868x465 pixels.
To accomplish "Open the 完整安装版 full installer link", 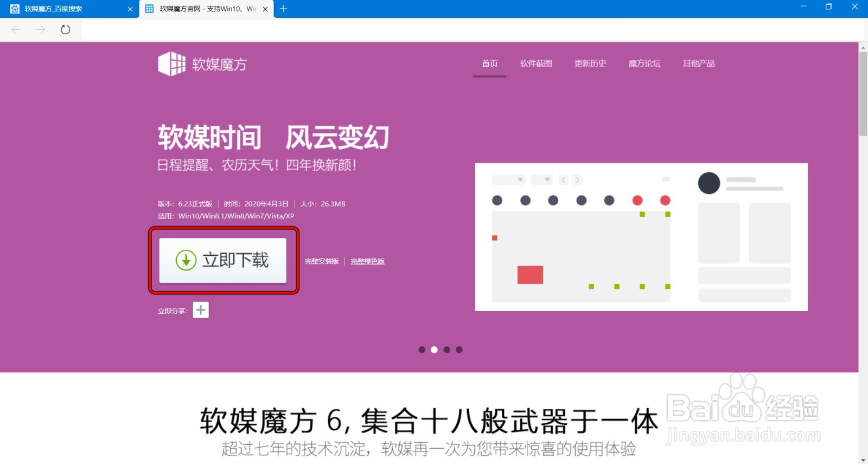I will click(x=322, y=261).
